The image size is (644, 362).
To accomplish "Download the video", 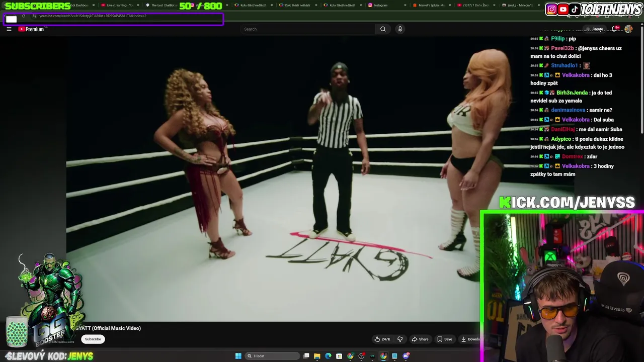I will [470, 339].
